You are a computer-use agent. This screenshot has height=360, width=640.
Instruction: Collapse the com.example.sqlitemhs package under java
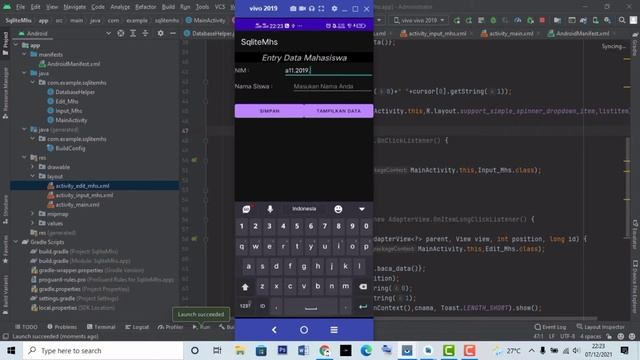[x=33, y=82]
